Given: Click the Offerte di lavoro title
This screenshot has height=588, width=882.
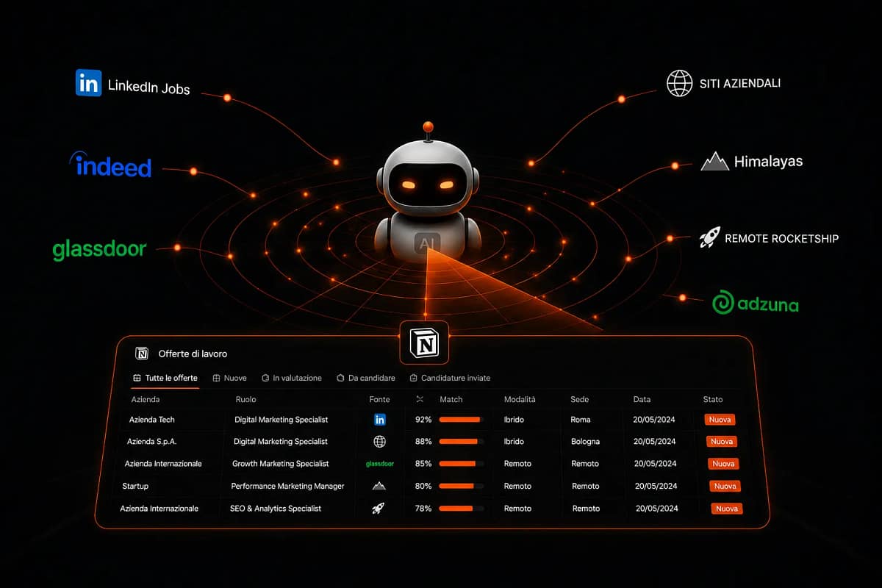Looking at the screenshot, I should [x=193, y=354].
